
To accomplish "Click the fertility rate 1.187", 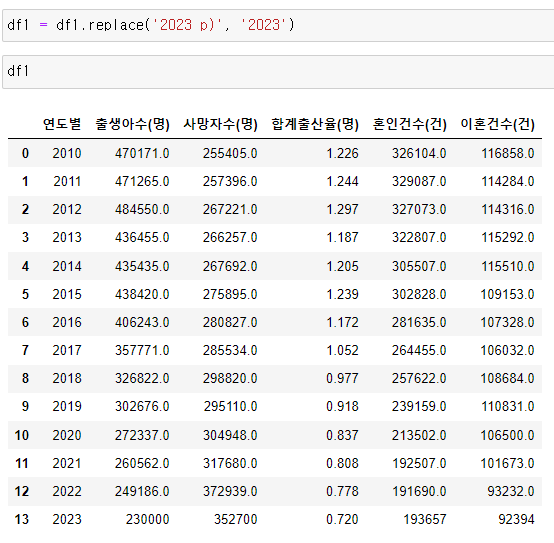I will pyautogui.click(x=342, y=237).
